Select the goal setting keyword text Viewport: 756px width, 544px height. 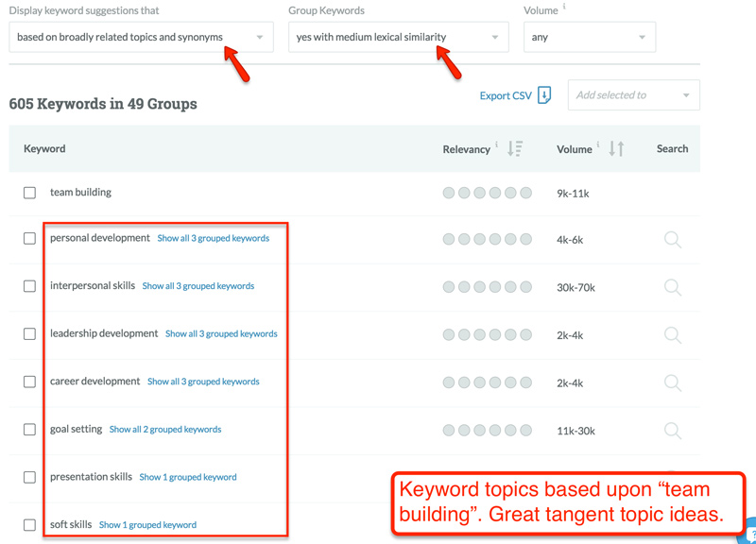(76, 429)
